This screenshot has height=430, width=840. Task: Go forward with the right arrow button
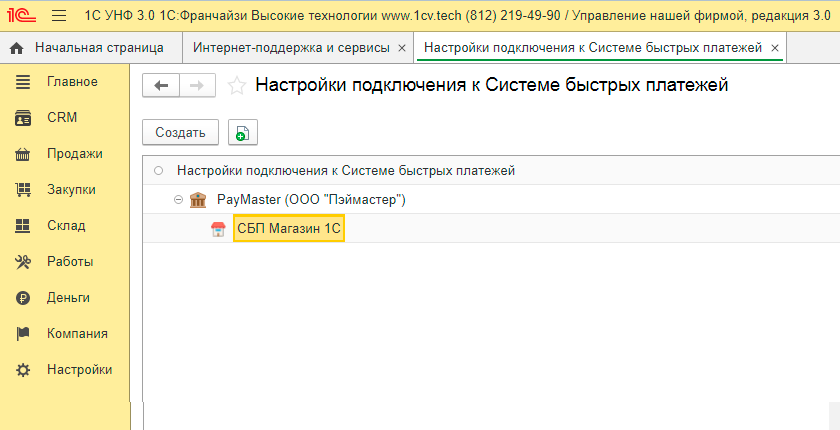197,86
